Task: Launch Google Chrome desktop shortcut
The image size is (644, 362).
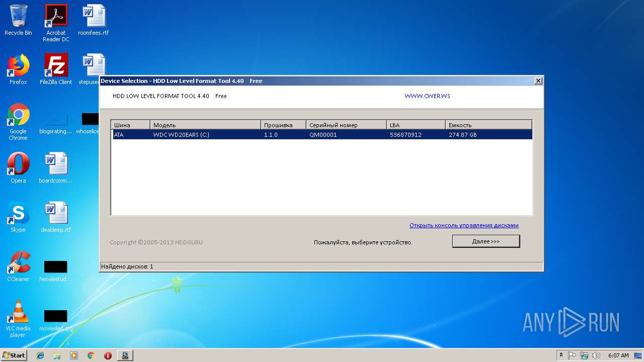Action: tap(18, 122)
